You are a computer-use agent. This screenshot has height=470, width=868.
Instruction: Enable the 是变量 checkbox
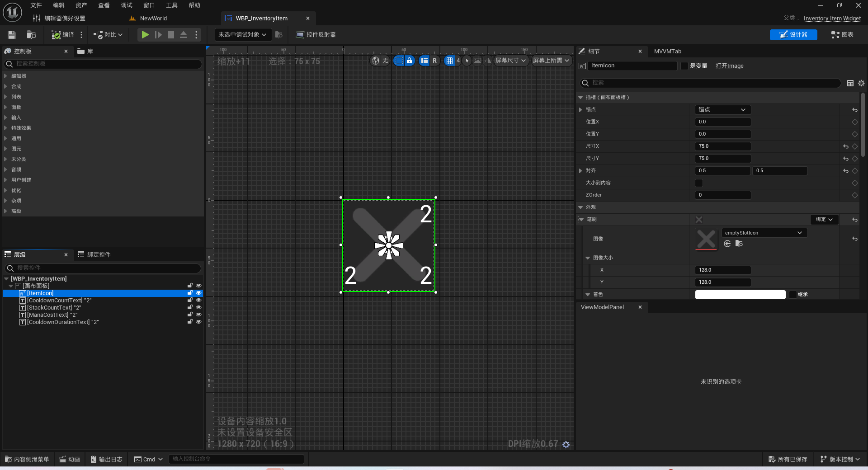click(x=684, y=66)
